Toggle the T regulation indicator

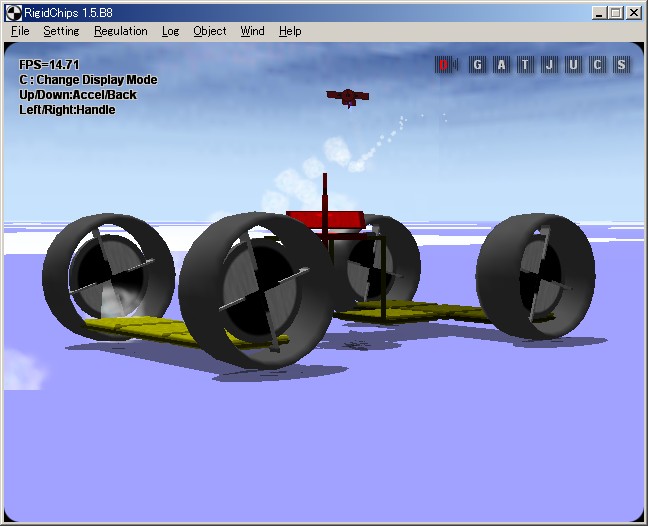(x=525, y=65)
